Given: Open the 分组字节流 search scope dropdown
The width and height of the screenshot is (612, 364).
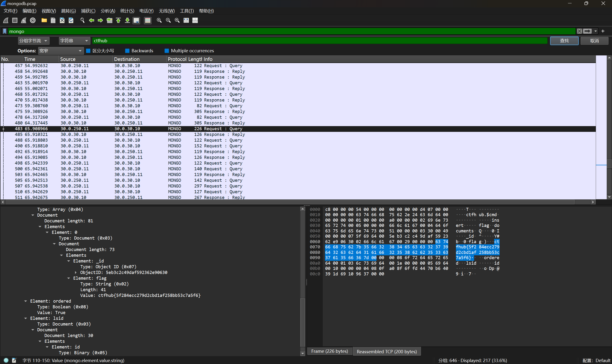Looking at the screenshot, I should pyautogui.click(x=34, y=41).
